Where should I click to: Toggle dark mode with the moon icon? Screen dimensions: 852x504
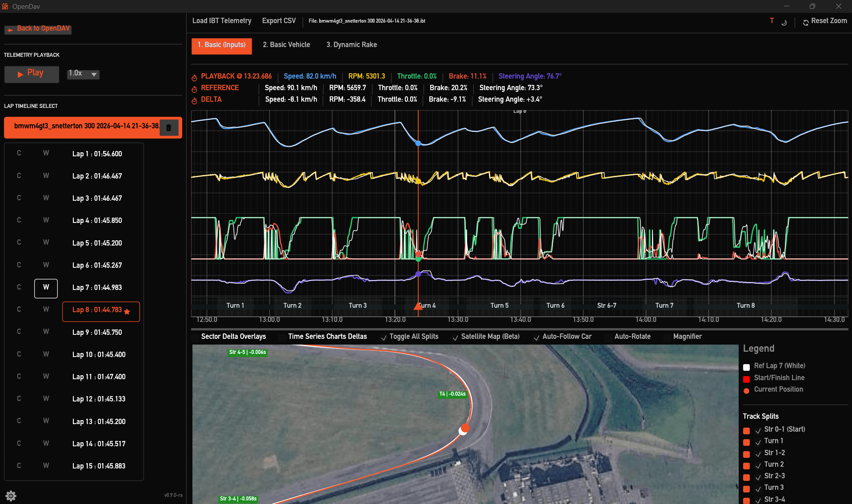click(784, 22)
